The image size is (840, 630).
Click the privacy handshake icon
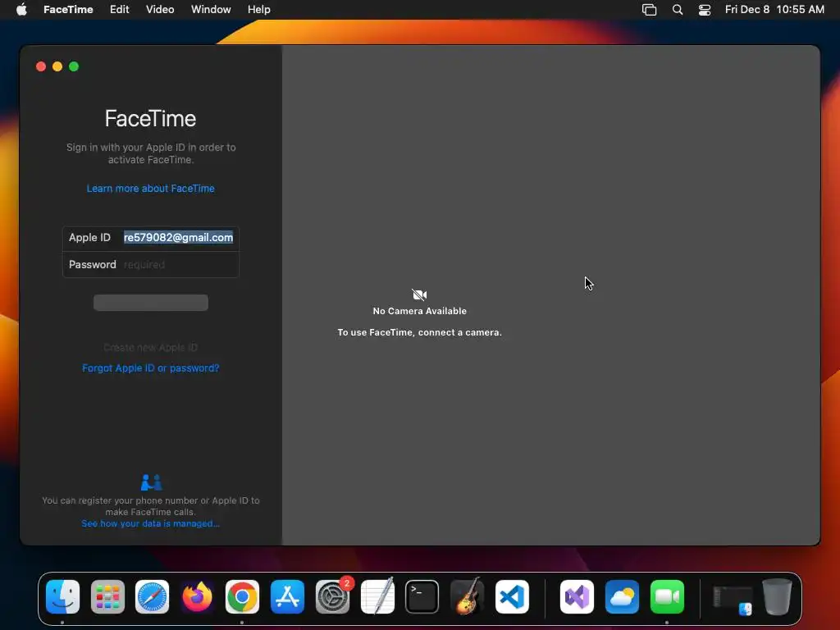[x=151, y=482]
